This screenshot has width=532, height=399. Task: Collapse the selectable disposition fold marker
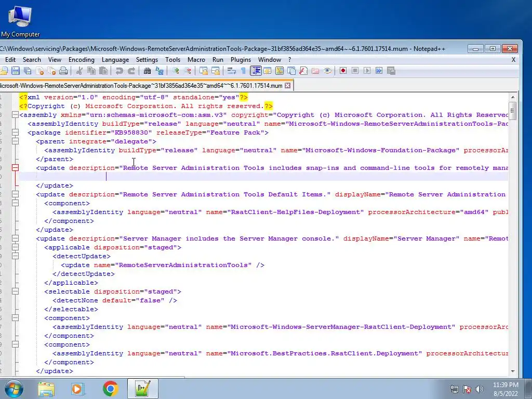tap(15, 291)
